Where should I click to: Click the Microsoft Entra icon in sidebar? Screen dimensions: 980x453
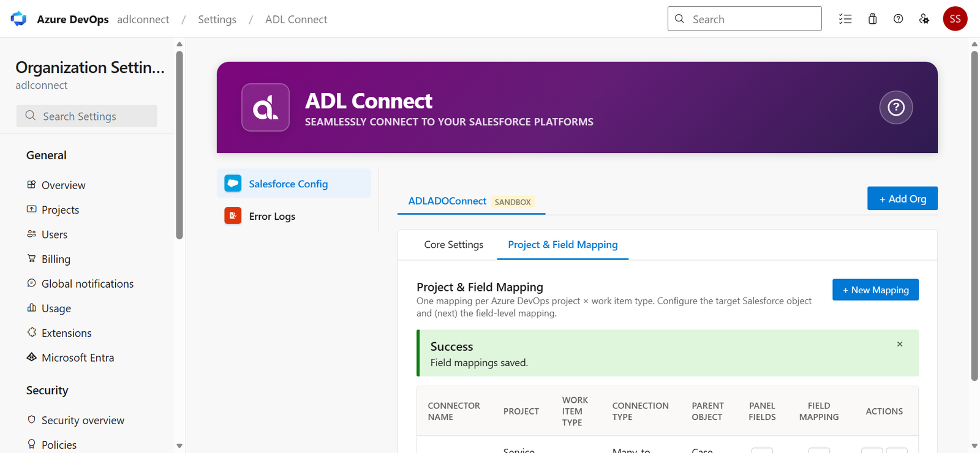click(x=31, y=357)
